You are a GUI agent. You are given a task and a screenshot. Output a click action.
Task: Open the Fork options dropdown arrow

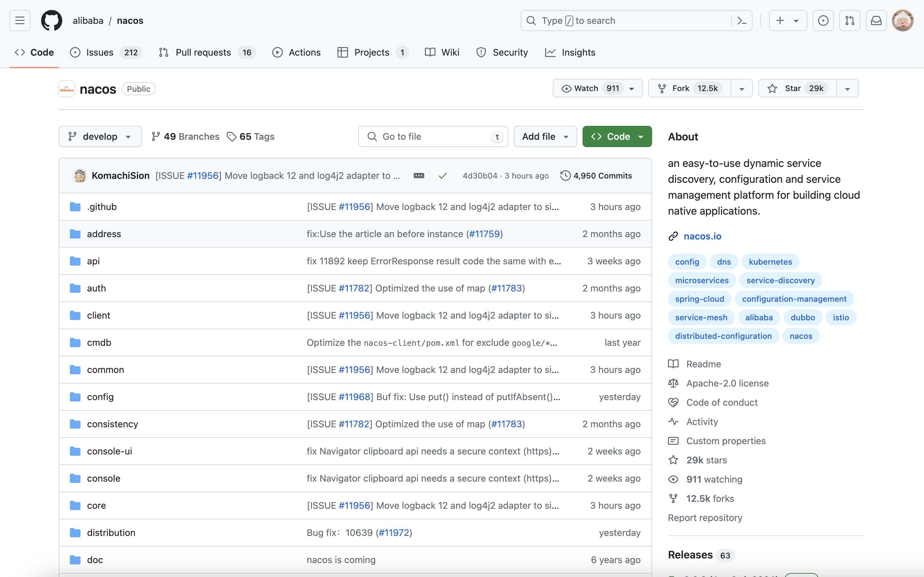(x=742, y=88)
